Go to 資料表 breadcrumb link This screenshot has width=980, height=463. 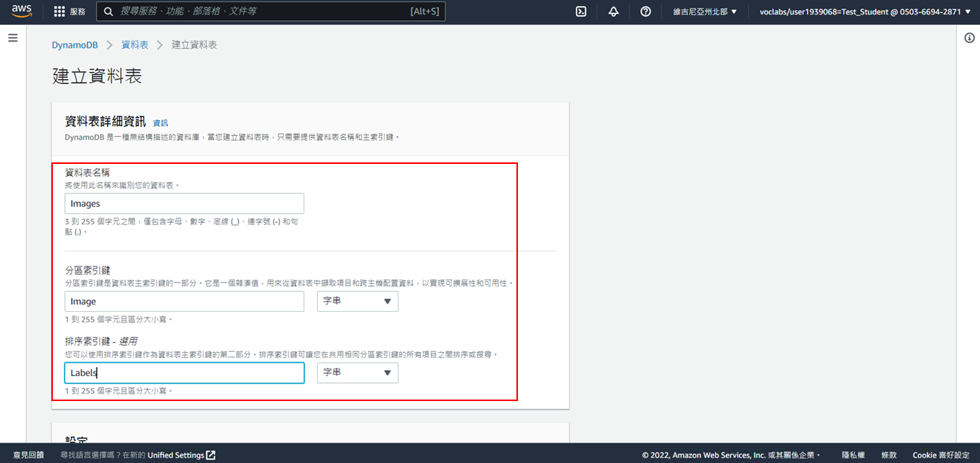135,45
